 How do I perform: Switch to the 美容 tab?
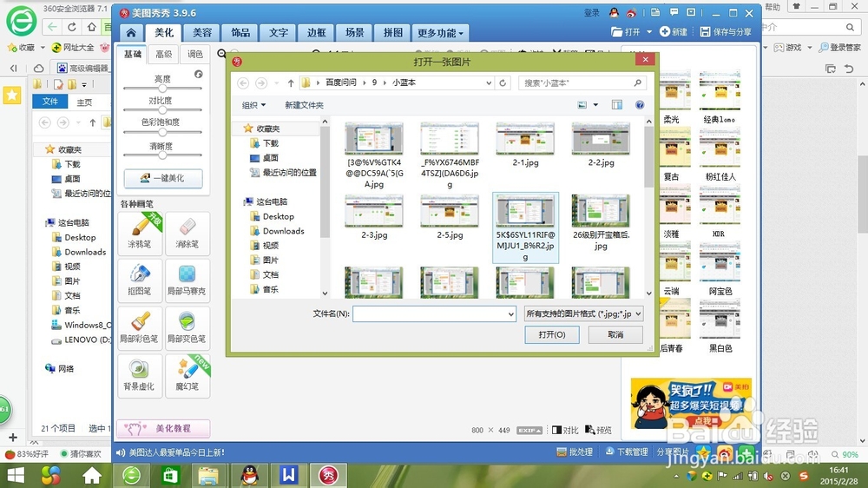201,33
